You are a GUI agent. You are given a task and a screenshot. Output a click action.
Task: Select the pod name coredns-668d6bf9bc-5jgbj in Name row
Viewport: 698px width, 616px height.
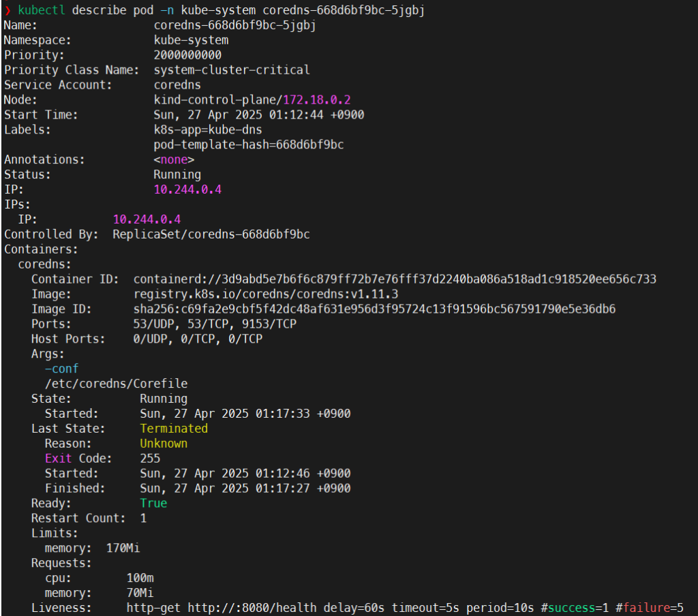(x=234, y=25)
